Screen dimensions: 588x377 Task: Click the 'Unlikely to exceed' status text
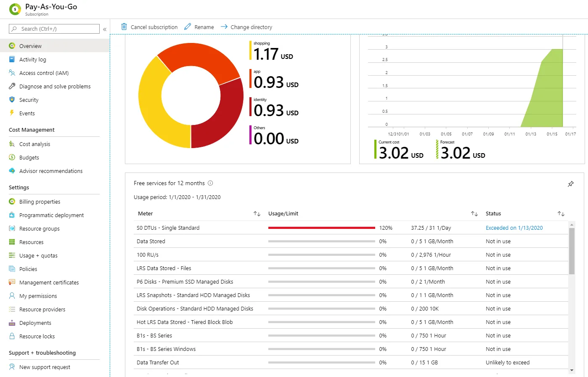(x=508, y=362)
